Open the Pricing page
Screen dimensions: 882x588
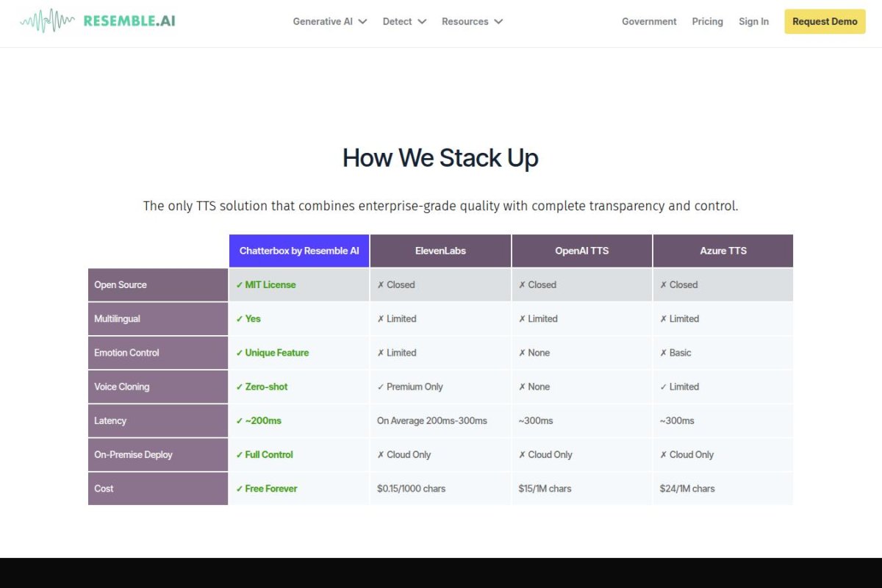(x=707, y=21)
